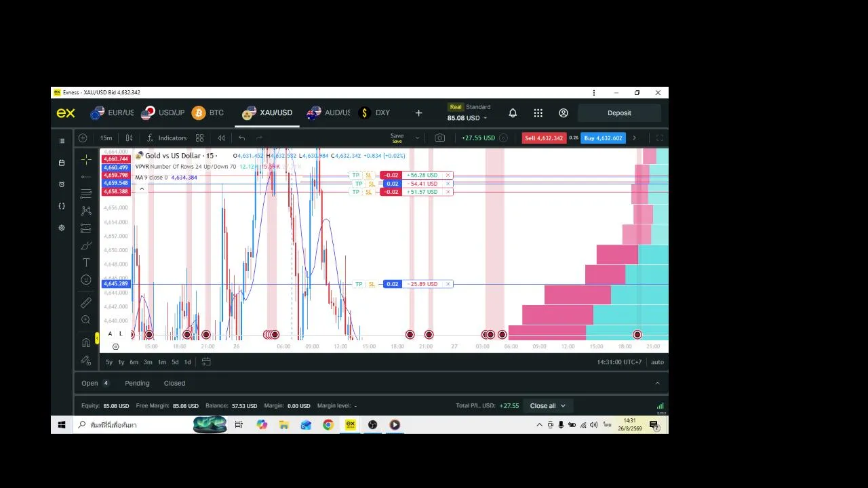Open the notifications bell

pyautogui.click(x=513, y=113)
